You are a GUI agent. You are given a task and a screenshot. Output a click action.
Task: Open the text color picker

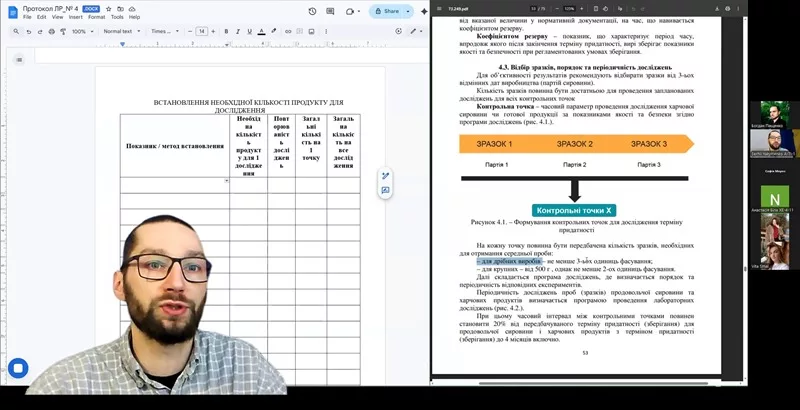262,31
